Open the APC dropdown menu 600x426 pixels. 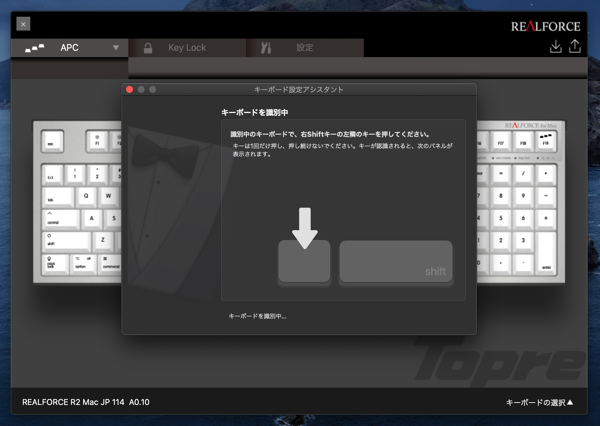click(x=70, y=48)
